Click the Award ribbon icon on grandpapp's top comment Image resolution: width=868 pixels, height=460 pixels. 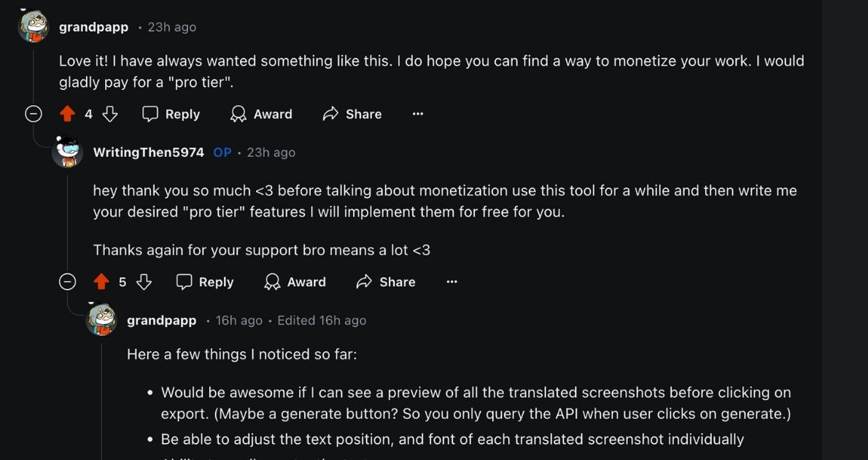point(239,114)
